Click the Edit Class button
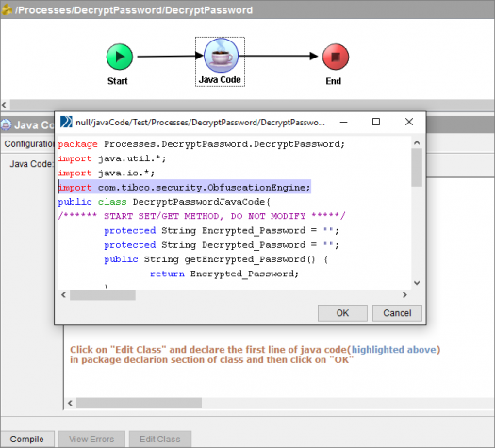 coord(160,439)
